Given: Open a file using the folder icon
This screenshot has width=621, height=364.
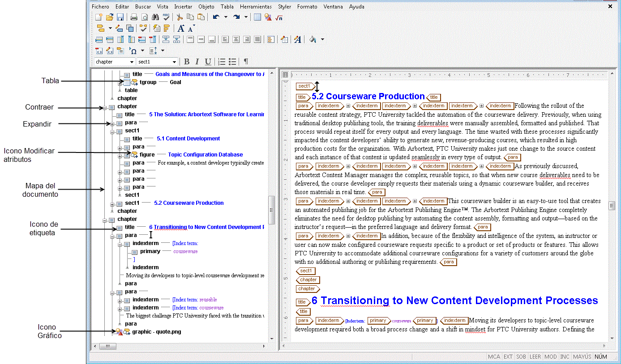Looking at the screenshot, I should (109, 17).
